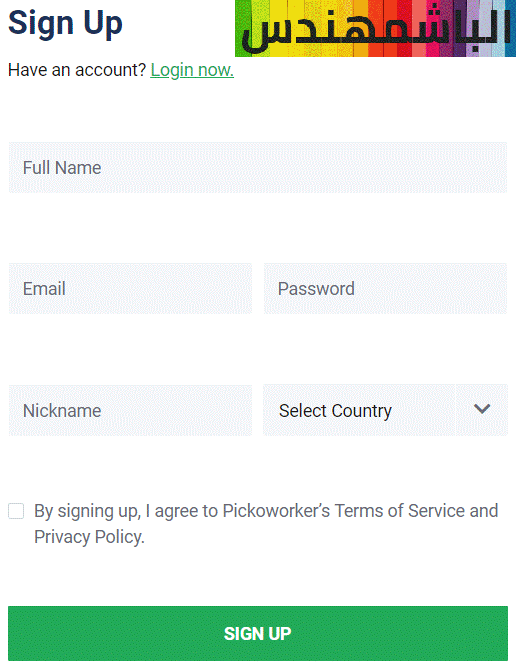This screenshot has height=671, width=516.
Task: Click the word Pickoworker's in agreement
Action: click(x=276, y=511)
